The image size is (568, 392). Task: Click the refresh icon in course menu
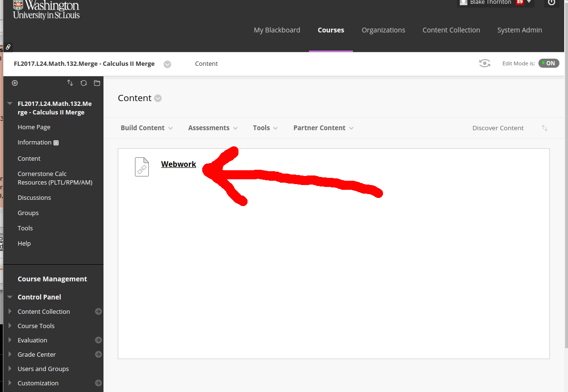tap(83, 83)
